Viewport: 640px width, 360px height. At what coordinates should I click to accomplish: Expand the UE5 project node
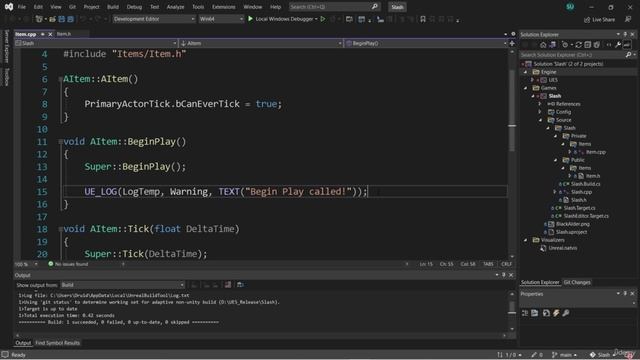[x=533, y=80]
